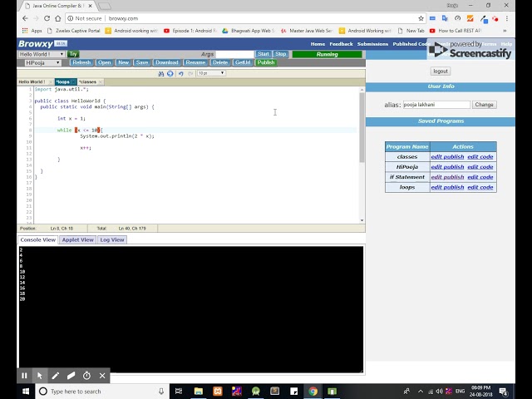Viewport: 532px width, 399px height.
Task: Open Windows Start menu
Action: pos(26,392)
